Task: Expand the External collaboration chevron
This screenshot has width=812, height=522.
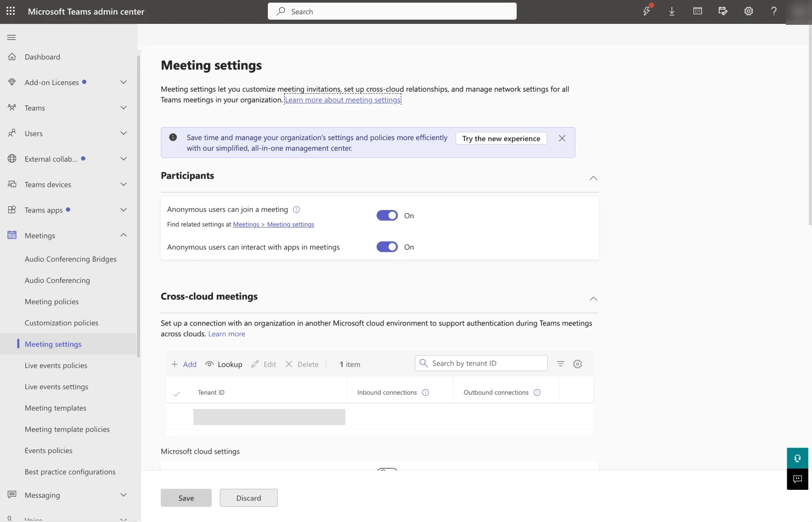Action: tap(124, 159)
